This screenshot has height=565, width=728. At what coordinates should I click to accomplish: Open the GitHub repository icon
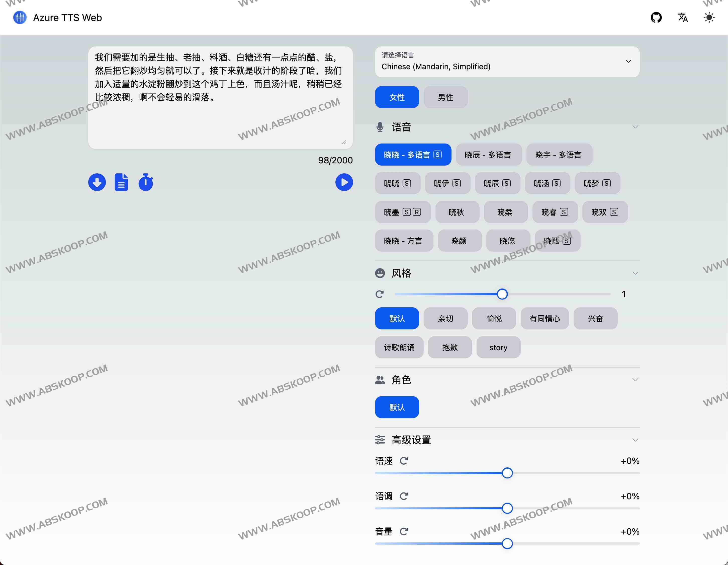click(x=656, y=17)
